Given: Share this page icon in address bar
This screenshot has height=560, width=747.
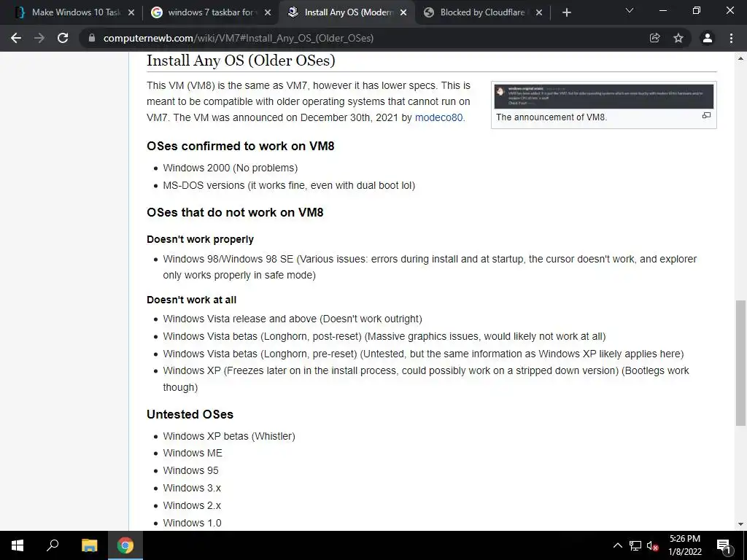Looking at the screenshot, I should [654, 38].
